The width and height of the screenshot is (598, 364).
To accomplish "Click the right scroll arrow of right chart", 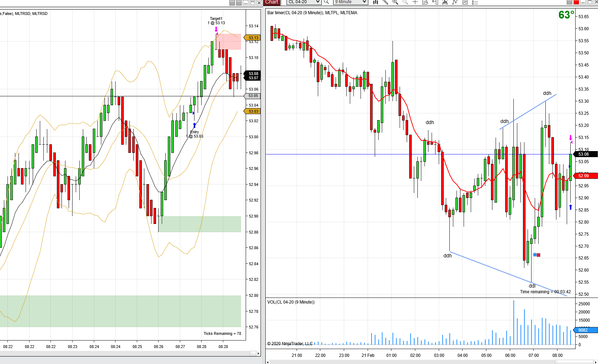I will click(596, 362).
